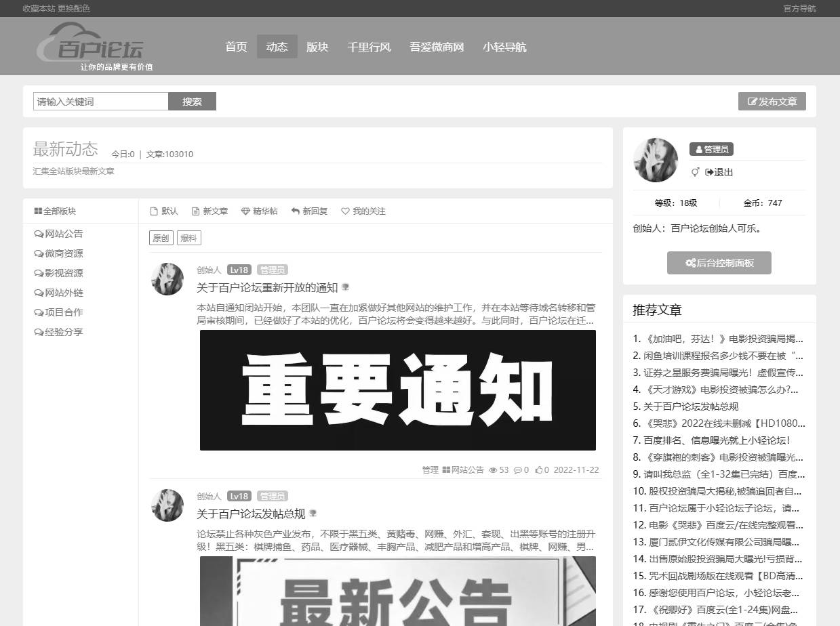Image resolution: width=840 pixels, height=626 pixels.
Task: Open the 官方导航 menu in top bar
Action: pyautogui.click(x=799, y=9)
